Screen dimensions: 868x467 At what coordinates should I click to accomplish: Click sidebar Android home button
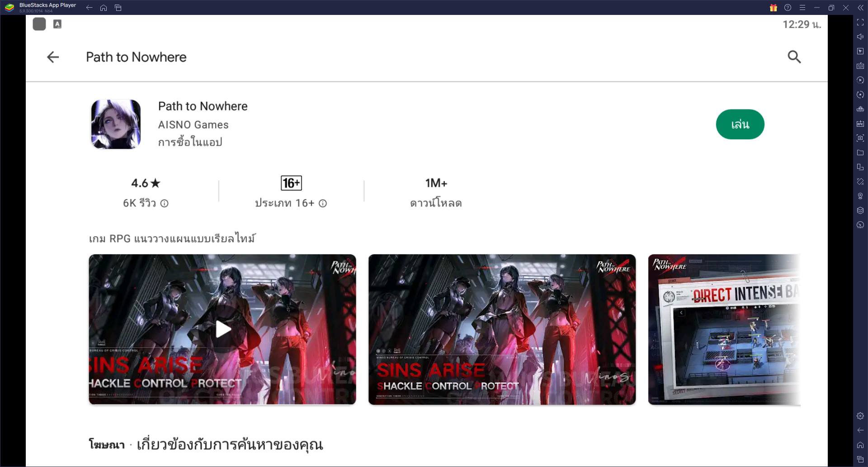(860, 445)
